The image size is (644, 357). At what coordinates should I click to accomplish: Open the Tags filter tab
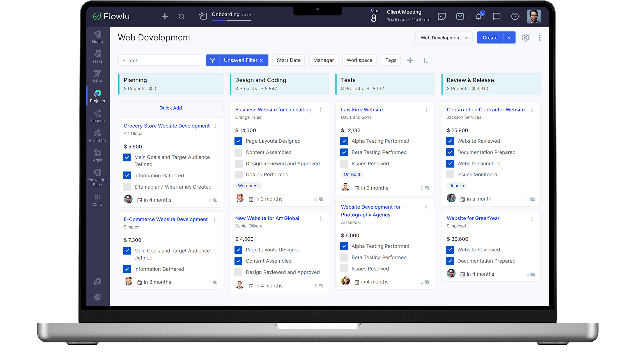pyautogui.click(x=390, y=60)
